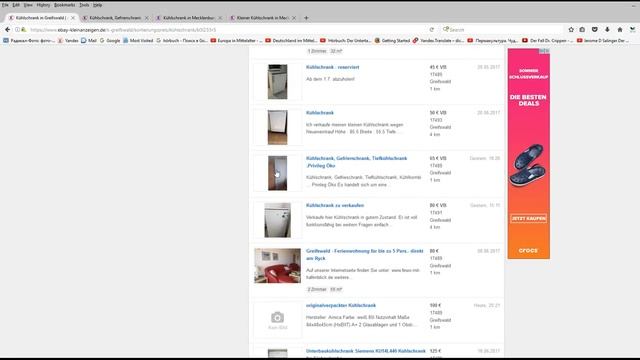Click the site info lock icon
The width and height of the screenshot is (640, 360).
point(24,30)
